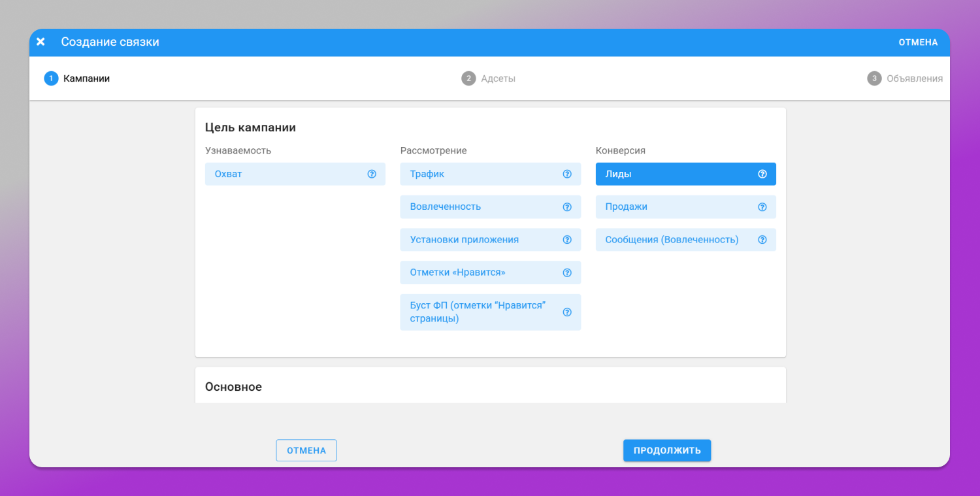Image resolution: width=980 pixels, height=496 pixels.
Task: Click the question icon beside Вовлеченность
Action: 567,207
